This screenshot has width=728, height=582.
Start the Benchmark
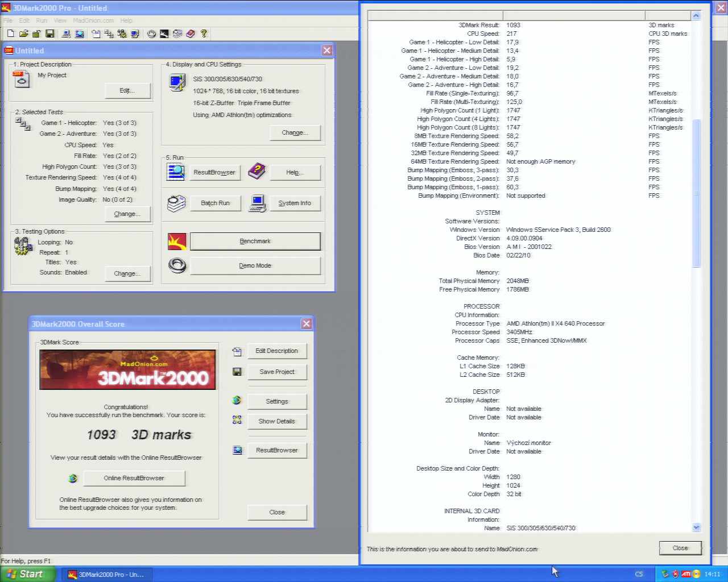pos(255,241)
